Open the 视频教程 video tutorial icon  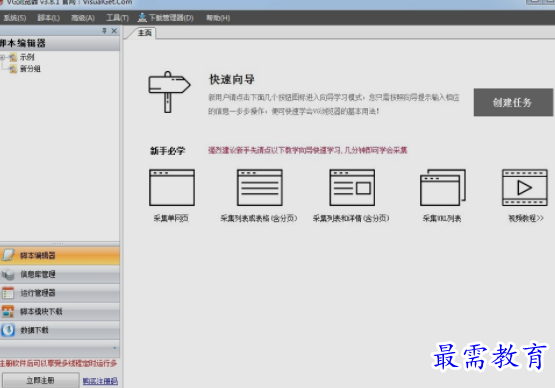click(525, 188)
